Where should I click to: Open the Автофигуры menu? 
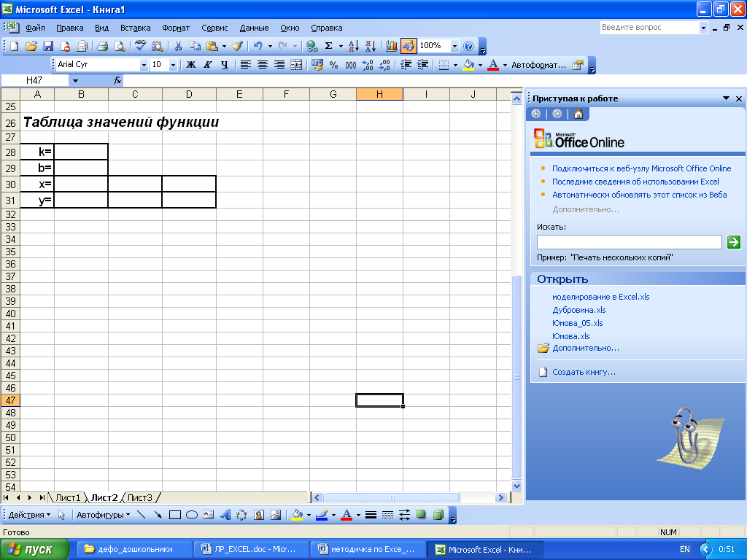coord(104,515)
